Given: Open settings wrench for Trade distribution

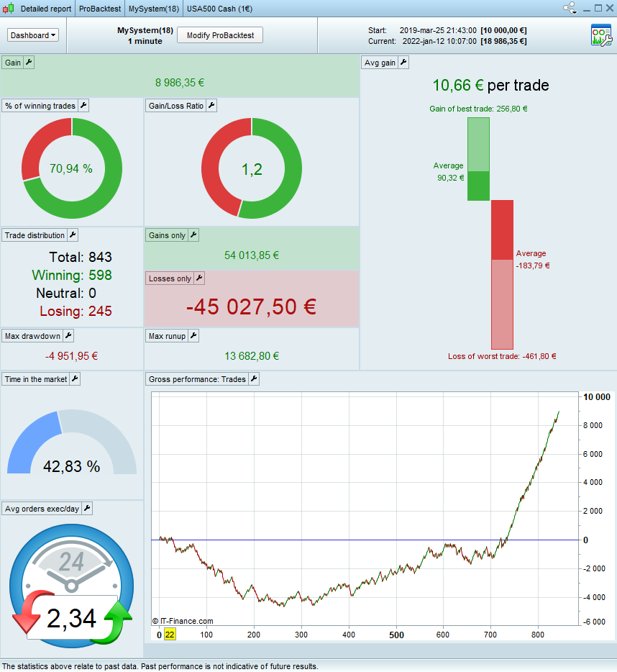Looking at the screenshot, I should tap(73, 235).
